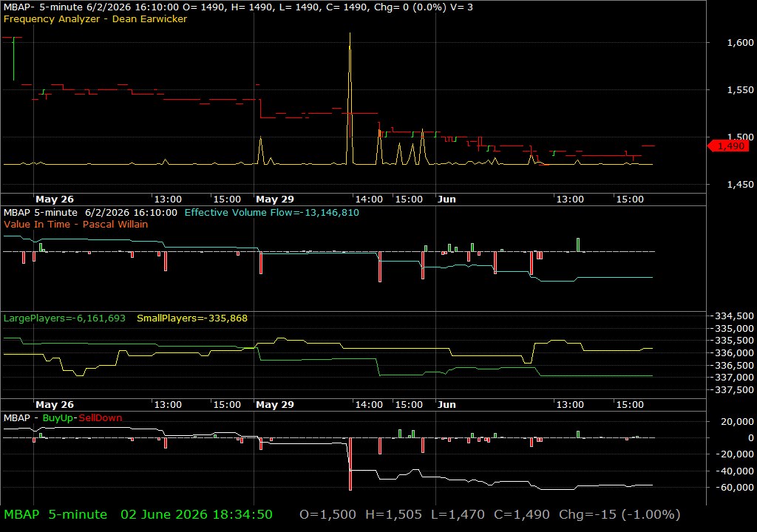Click 'Jun' date on top time axis
This screenshot has width=757, height=532.
point(447,199)
